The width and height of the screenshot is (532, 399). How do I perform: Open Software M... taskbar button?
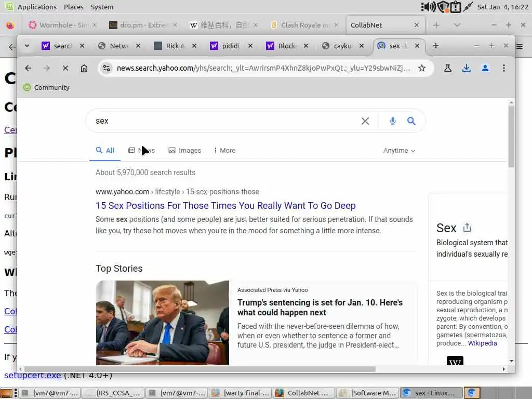[368, 393]
